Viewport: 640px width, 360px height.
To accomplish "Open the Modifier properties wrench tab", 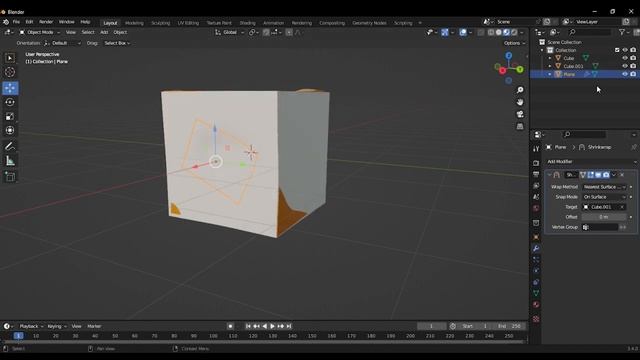I will [x=536, y=249].
